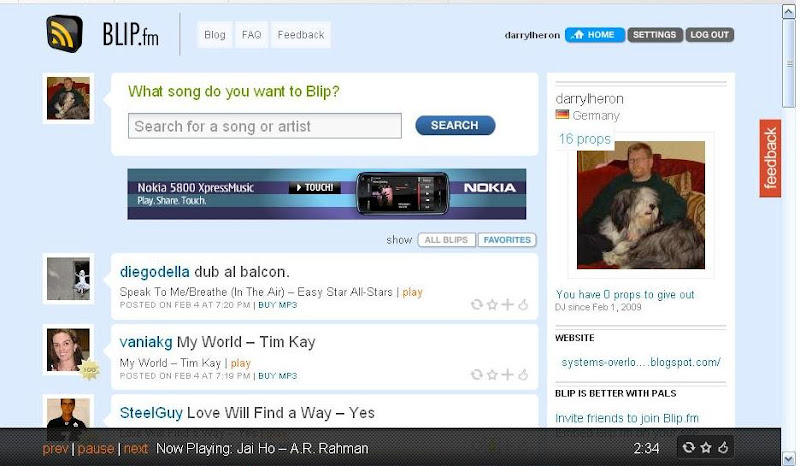Screen dimensions: 800x466
Task: Click vaniakg's avatar thumbnail
Action: (x=68, y=350)
